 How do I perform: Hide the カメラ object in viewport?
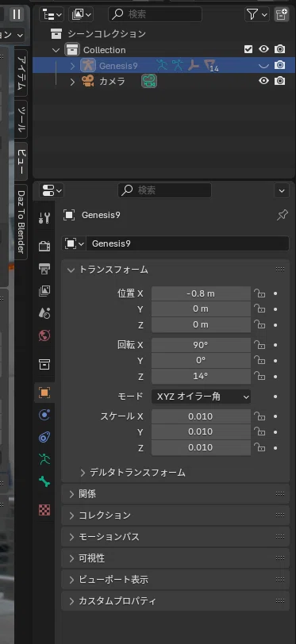(263, 81)
